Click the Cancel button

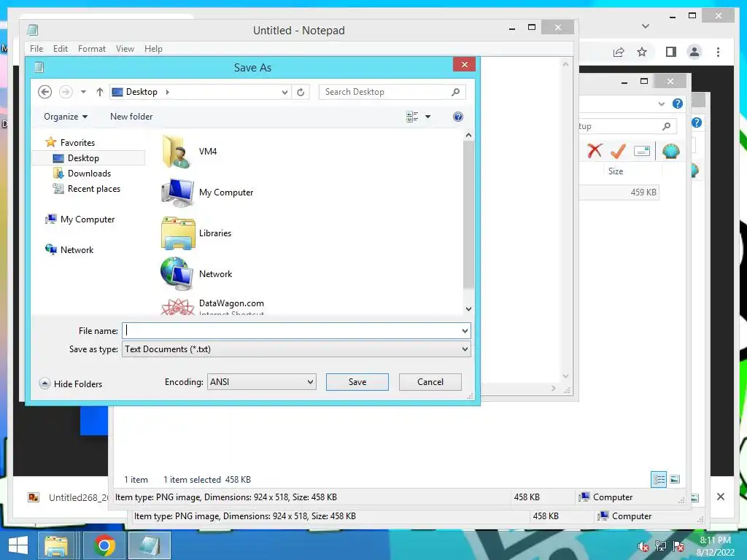point(430,382)
